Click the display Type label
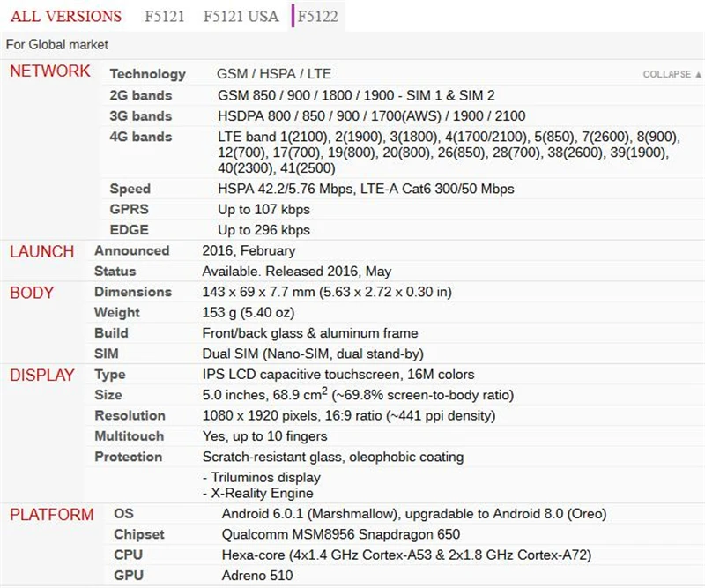Screen dimensions: 705x588 click(x=110, y=375)
